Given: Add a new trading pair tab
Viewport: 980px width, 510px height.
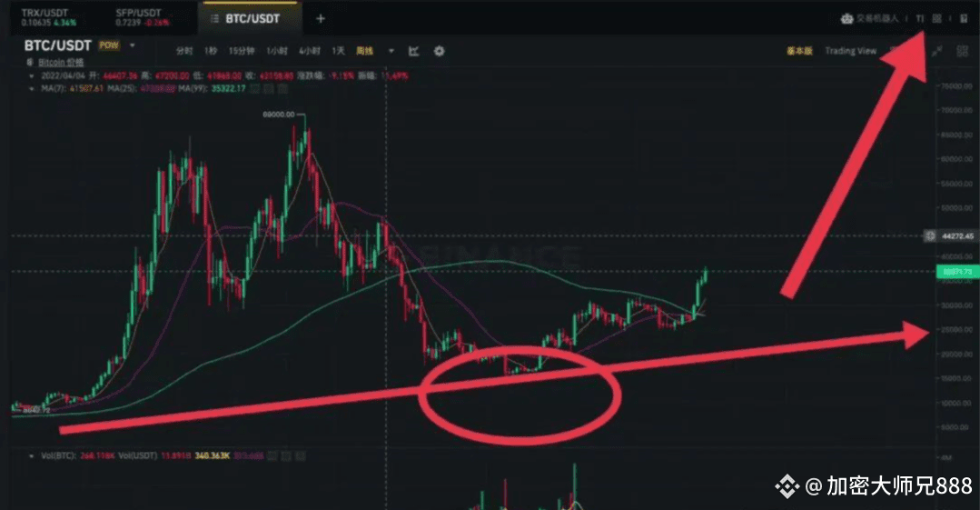Looking at the screenshot, I should coord(321,19).
